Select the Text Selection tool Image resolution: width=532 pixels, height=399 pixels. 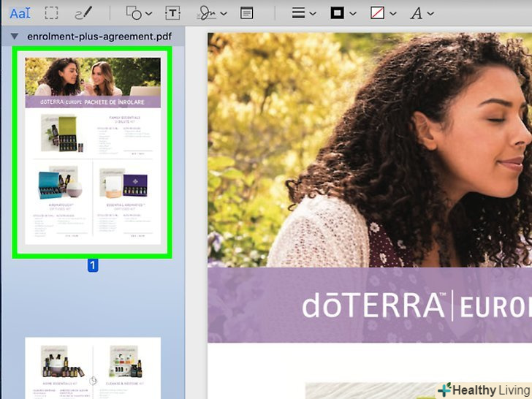tap(20, 13)
